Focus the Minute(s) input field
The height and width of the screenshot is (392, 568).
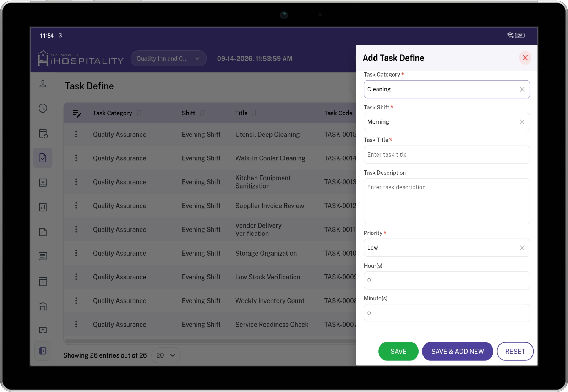pos(447,313)
